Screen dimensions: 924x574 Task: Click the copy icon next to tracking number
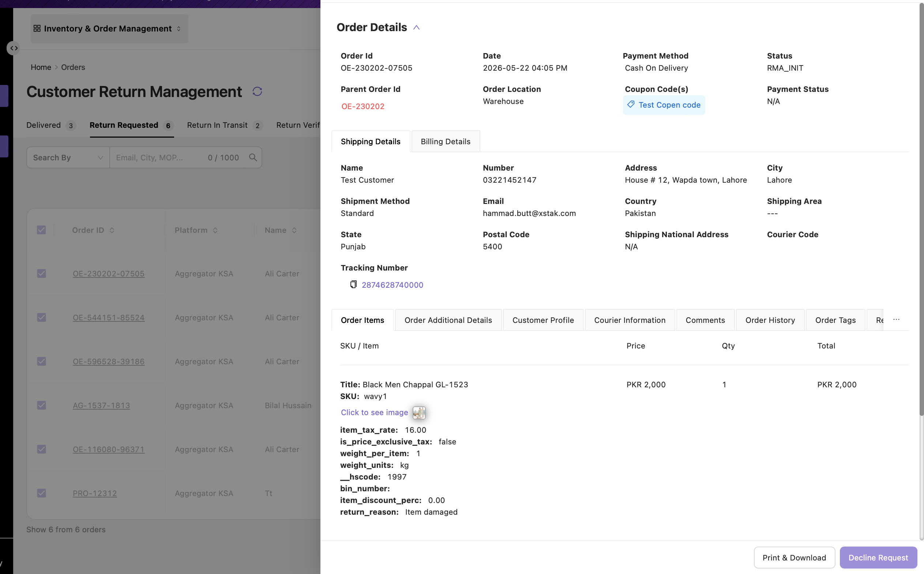353,284
